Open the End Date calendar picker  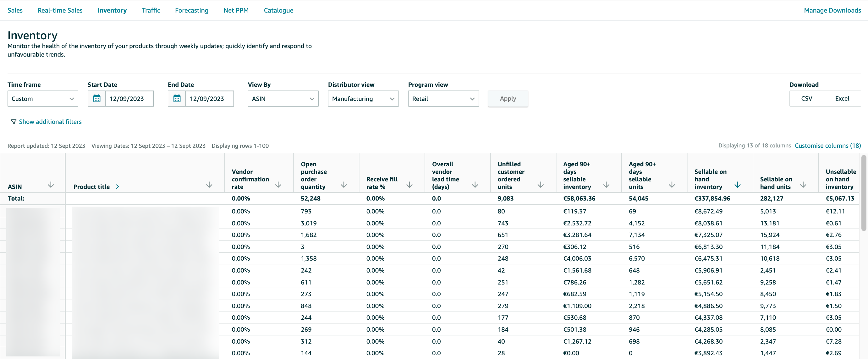tap(177, 98)
